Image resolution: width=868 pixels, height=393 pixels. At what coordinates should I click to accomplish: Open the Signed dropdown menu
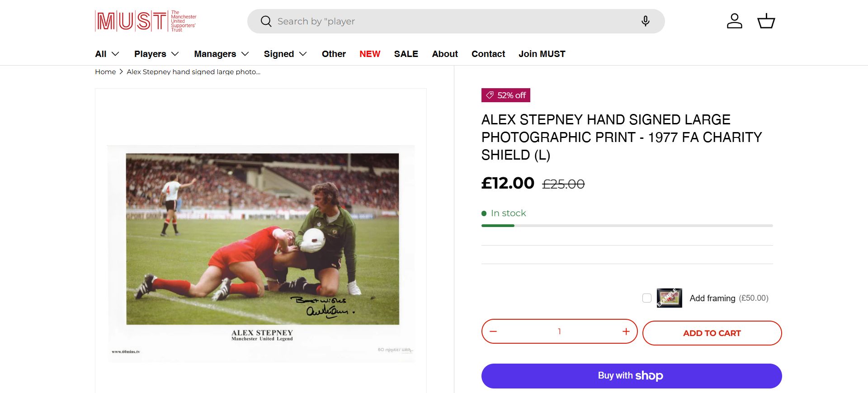click(285, 54)
